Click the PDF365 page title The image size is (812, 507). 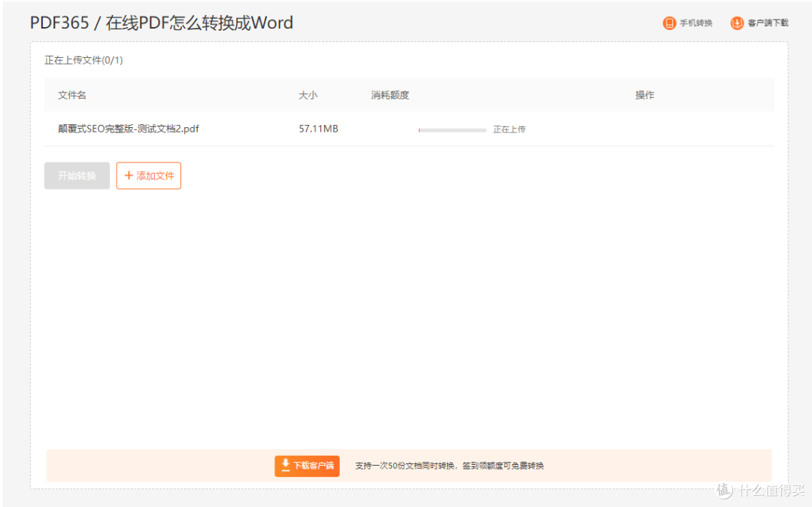162,23
